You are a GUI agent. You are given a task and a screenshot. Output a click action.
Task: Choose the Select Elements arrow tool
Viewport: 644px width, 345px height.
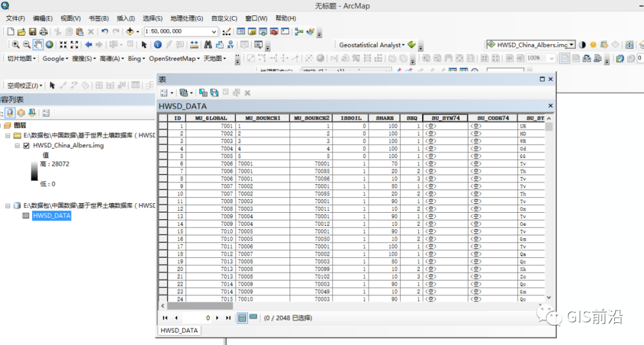pyautogui.click(x=144, y=45)
